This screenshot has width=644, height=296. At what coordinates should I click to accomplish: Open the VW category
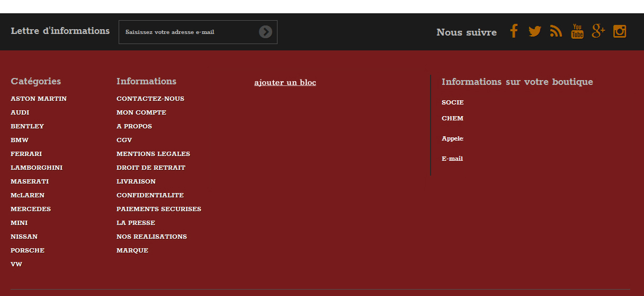click(x=16, y=264)
